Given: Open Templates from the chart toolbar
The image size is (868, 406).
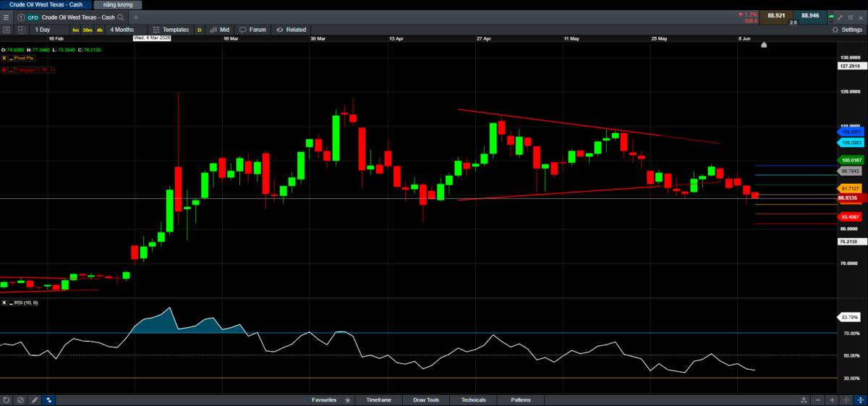Looking at the screenshot, I should [171, 30].
